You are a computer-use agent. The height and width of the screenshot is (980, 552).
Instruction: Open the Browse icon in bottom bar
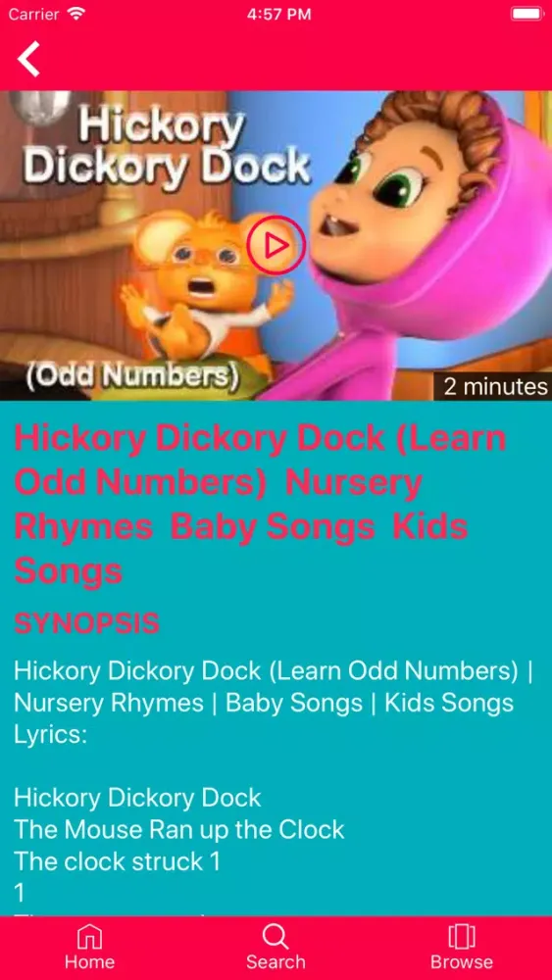tap(462, 936)
